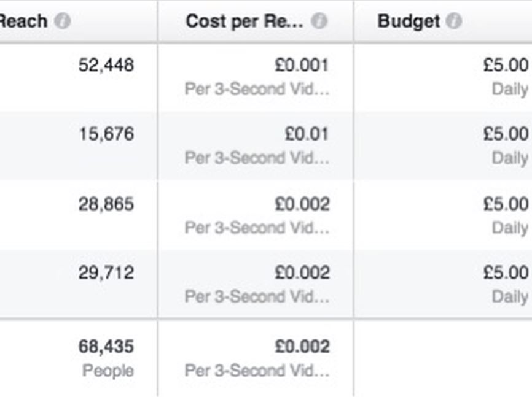Click the Cost per Result info icon
The image size is (532, 397).
[x=319, y=21]
